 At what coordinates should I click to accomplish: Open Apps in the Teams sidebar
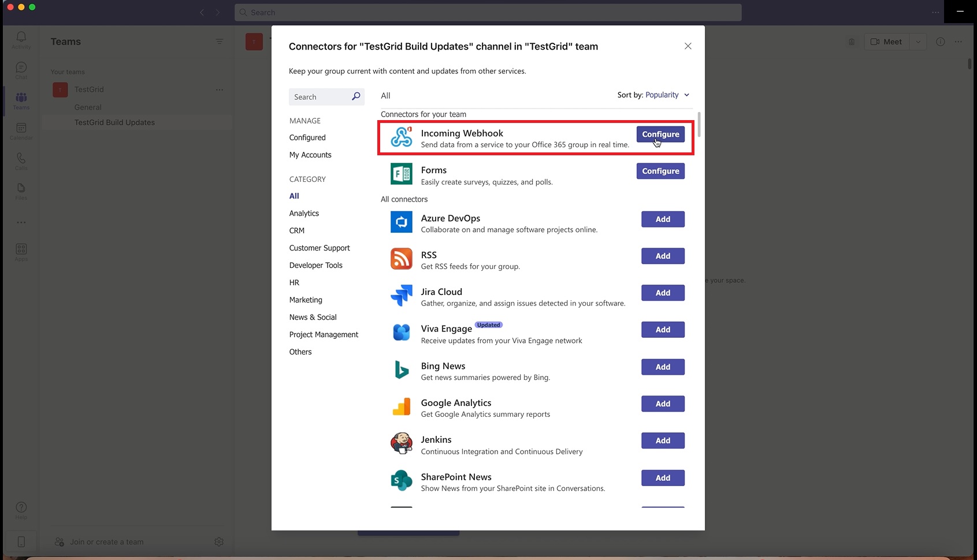[21, 252]
